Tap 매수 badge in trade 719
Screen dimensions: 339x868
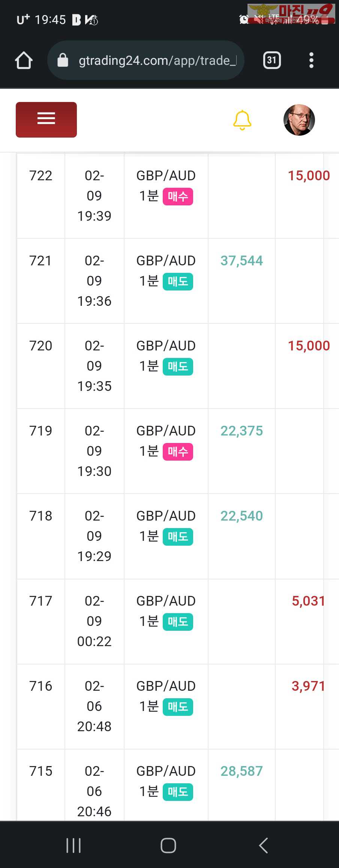point(178,452)
